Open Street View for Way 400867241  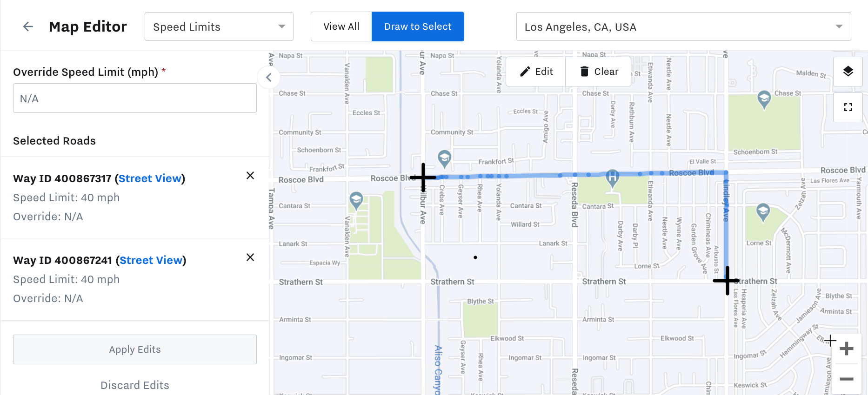[x=151, y=260]
